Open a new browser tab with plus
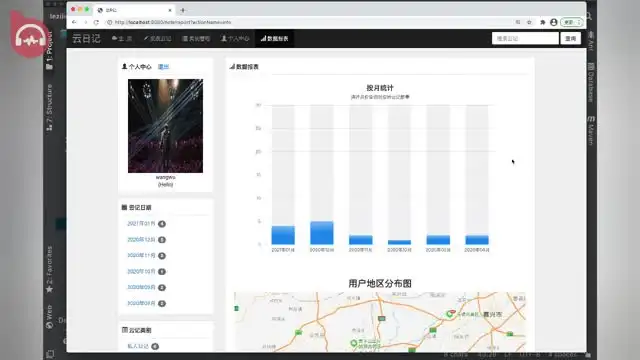The image size is (640, 360). [183, 10]
